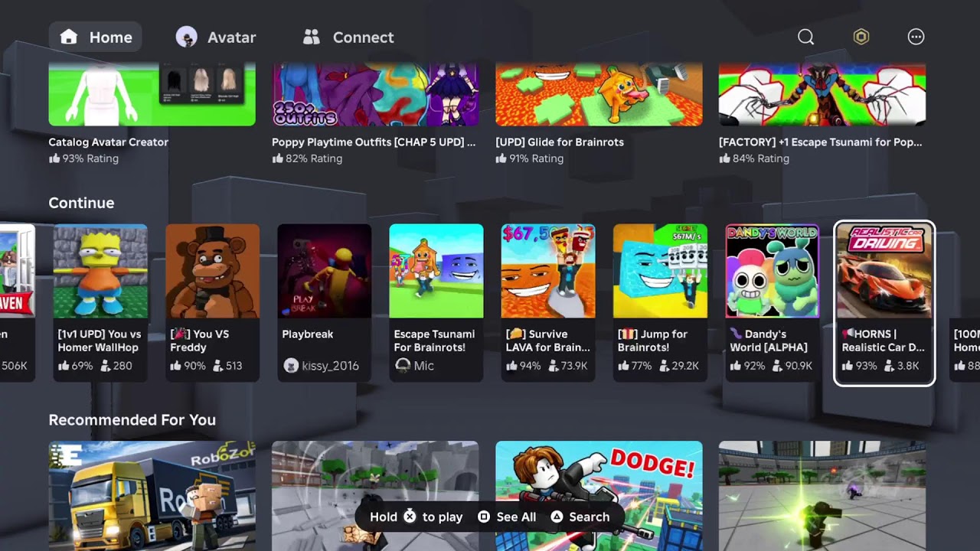Open the Robux hexagon icon
The height and width of the screenshot is (551, 980).
[861, 37]
